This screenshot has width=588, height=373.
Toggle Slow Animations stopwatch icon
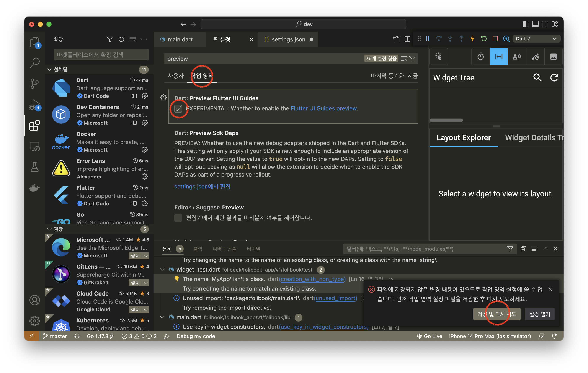tap(480, 57)
